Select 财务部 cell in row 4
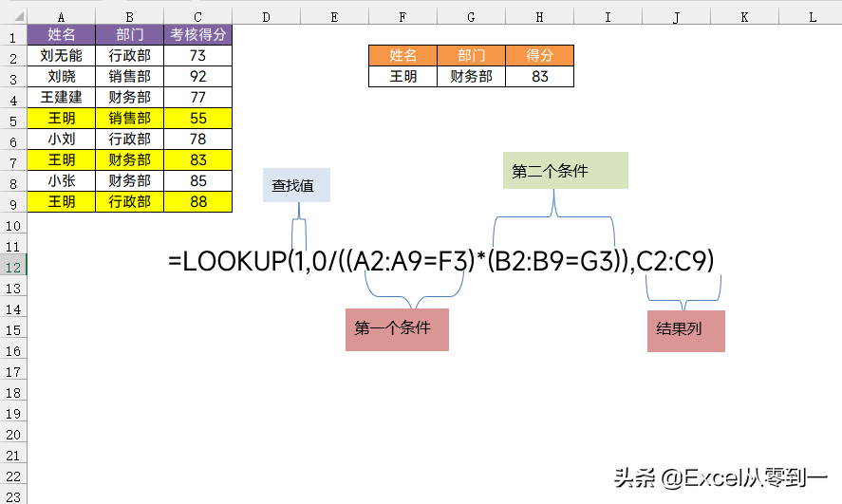 129,97
